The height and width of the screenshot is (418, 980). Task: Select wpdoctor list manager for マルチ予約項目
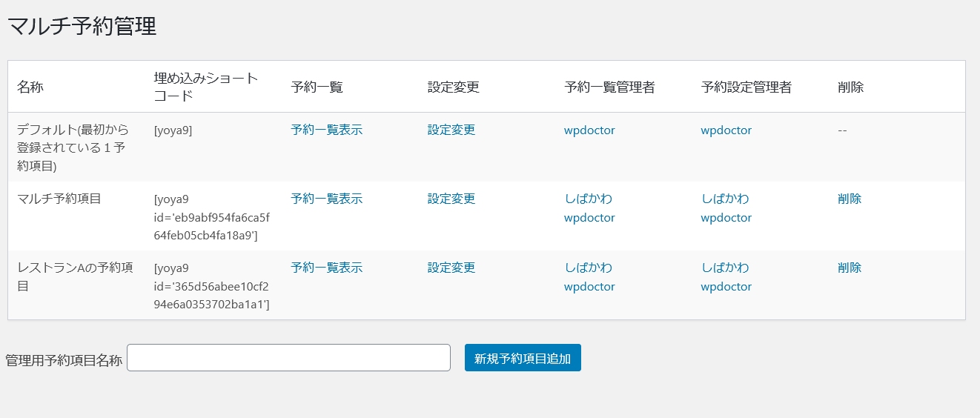pyautogui.click(x=589, y=218)
